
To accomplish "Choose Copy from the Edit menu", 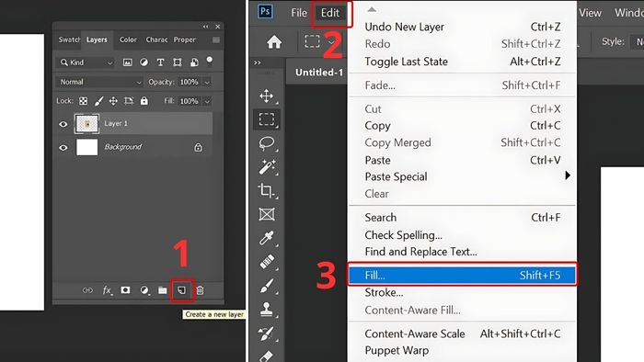I will [463, 126].
